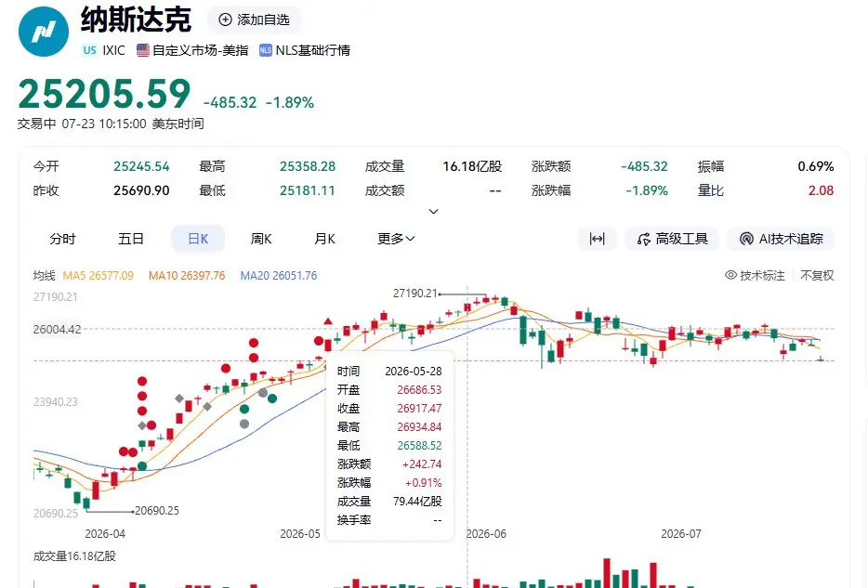Open 不复权 adjustment option

(817, 276)
